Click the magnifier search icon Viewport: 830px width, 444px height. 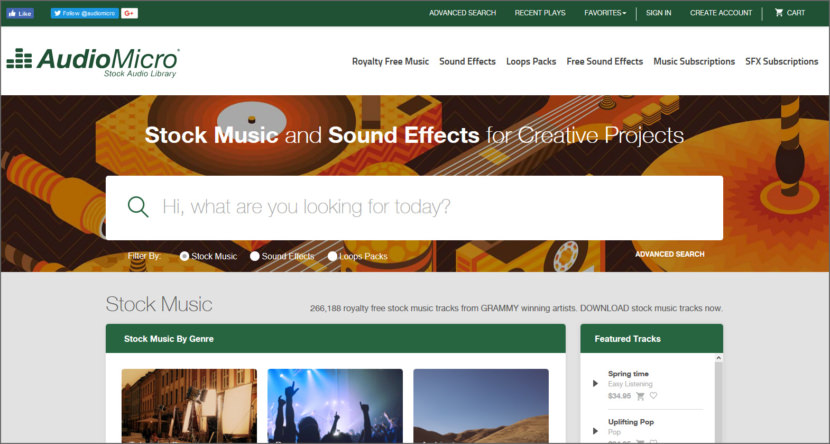click(138, 207)
